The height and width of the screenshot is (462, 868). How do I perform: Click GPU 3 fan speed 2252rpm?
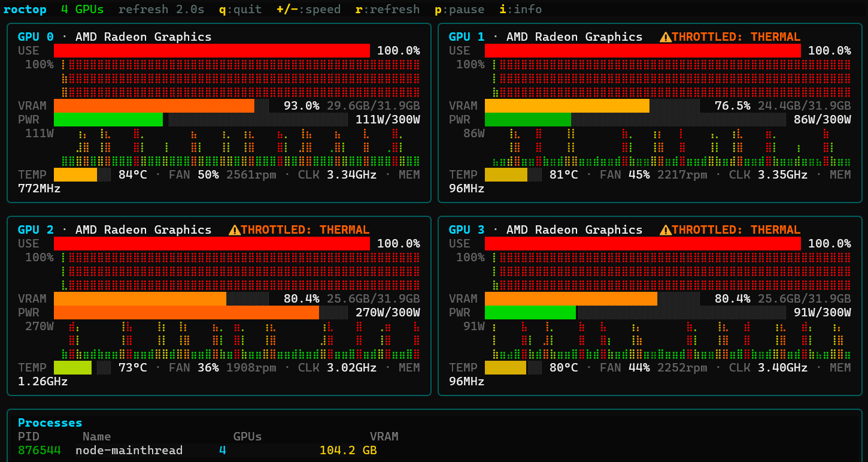[x=682, y=367]
